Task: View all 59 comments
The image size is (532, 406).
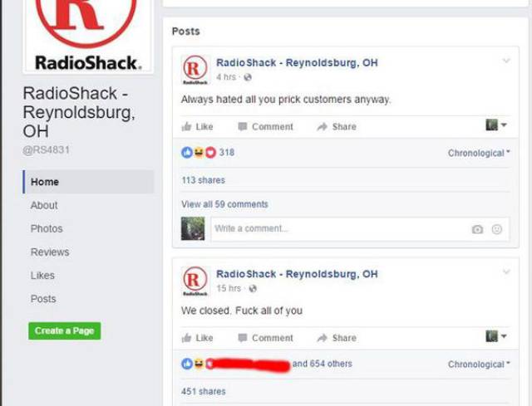Action: [224, 204]
